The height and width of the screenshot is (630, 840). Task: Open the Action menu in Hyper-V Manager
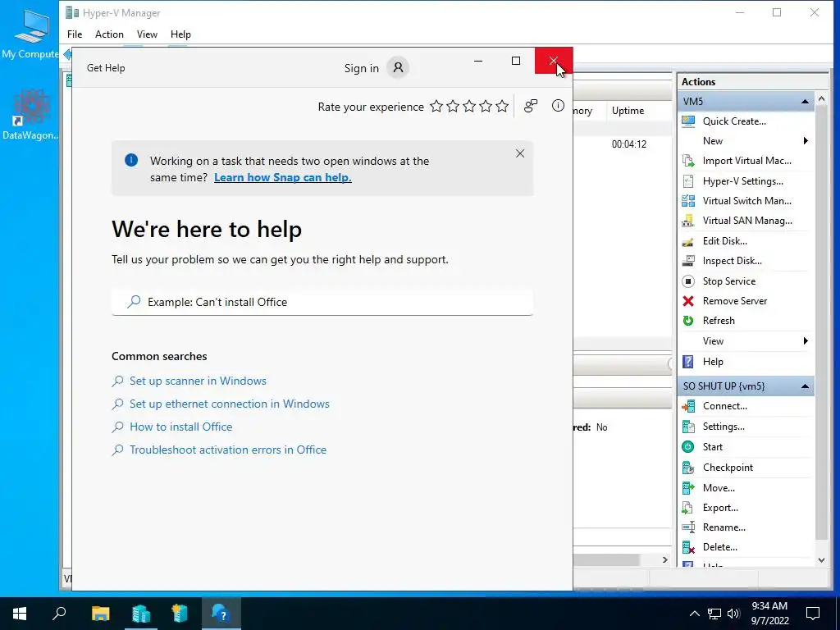109,34
